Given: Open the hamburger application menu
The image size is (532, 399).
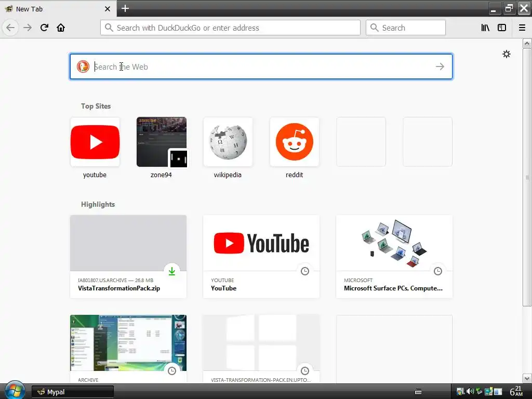Looking at the screenshot, I should (x=522, y=28).
